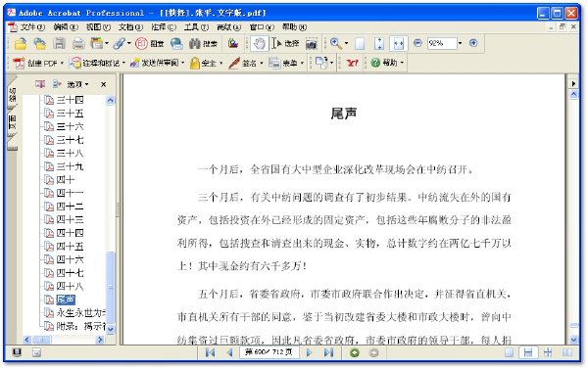Open the Search binoculars tool
The height and width of the screenshot is (369, 588).
203,44
